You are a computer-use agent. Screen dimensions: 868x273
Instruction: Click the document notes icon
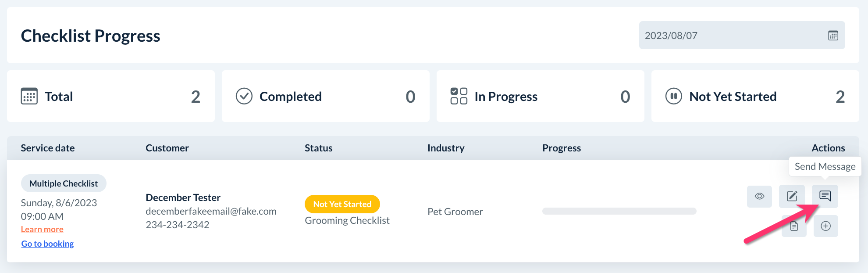[x=794, y=226]
